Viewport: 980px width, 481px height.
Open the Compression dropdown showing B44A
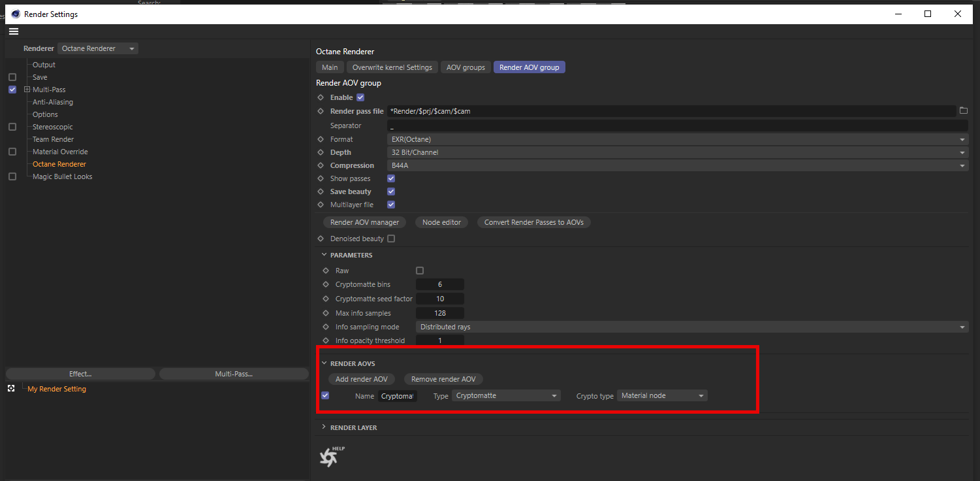[x=678, y=165]
